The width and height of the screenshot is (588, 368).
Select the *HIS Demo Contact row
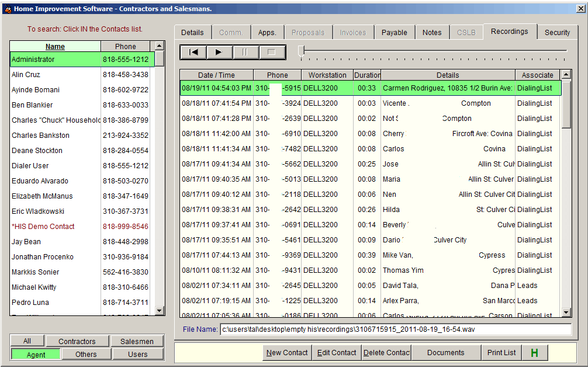[82, 226]
